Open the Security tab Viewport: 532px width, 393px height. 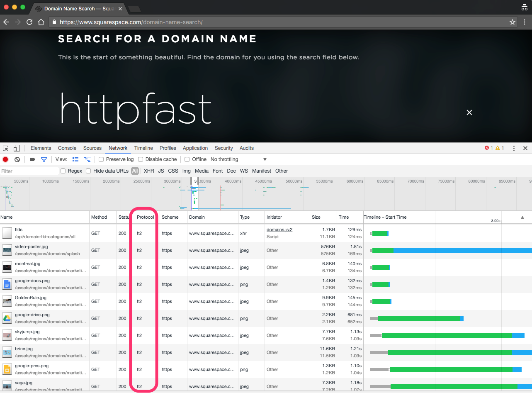pos(224,148)
